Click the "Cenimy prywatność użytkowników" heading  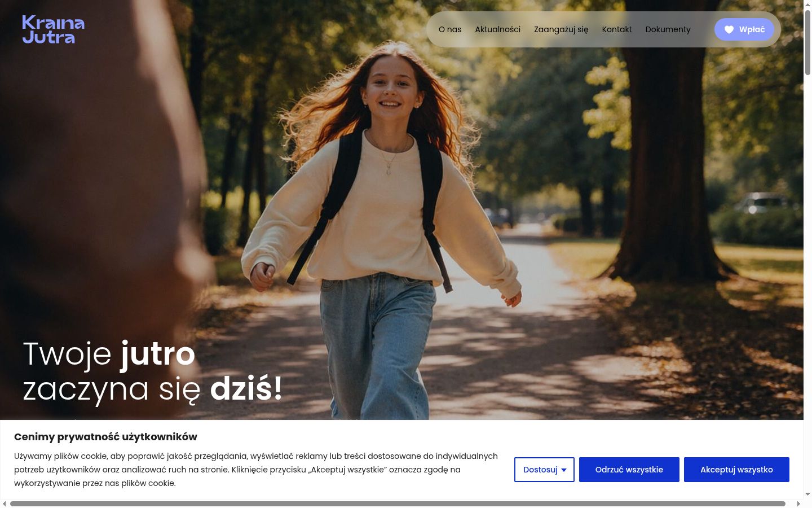pyautogui.click(x=105, y=437)
